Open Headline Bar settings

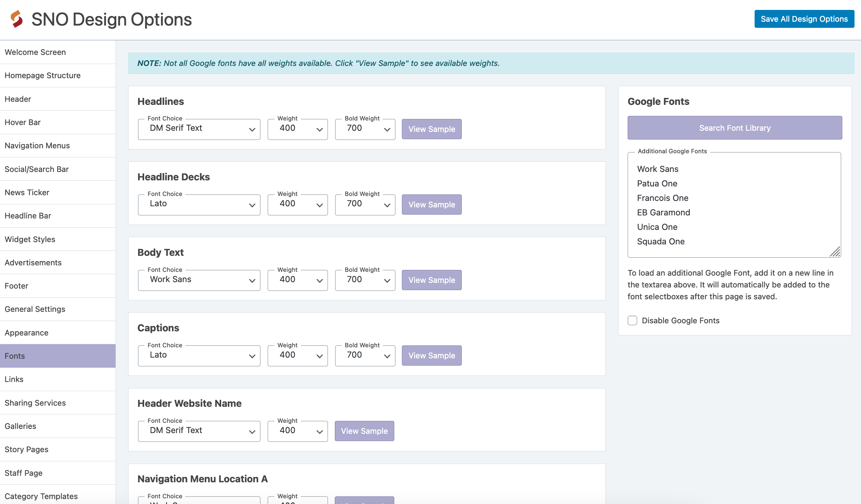[58, 216]
